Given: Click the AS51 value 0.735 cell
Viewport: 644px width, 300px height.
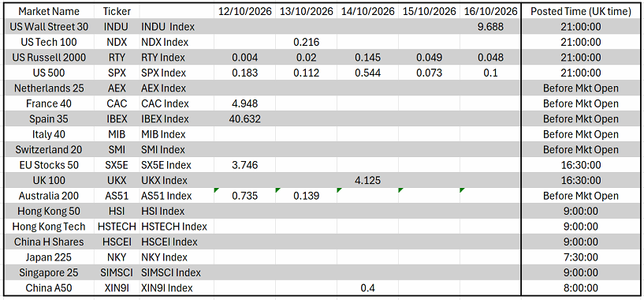Looking at the screenshot, I should point(245,196).
